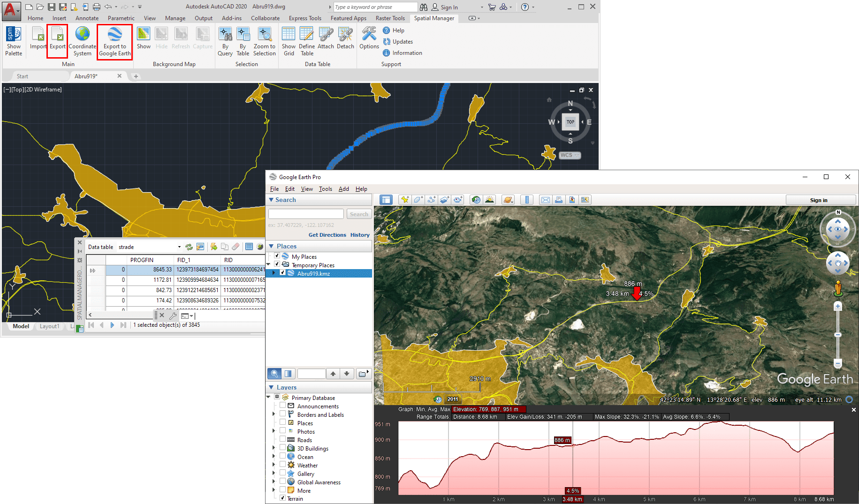Show the Background Map
The image size is (859, 504).
(144, 38)
